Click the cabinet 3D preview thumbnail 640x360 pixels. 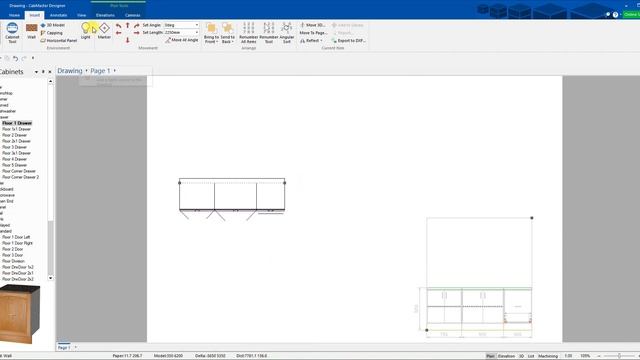click(20, 313)
